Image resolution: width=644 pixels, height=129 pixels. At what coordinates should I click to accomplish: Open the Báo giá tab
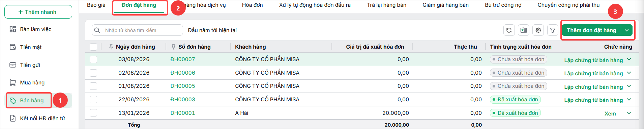click(96, 5)
